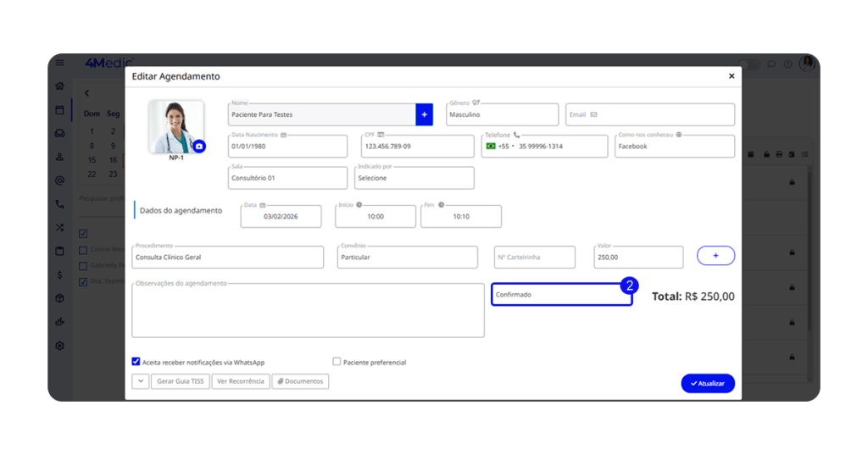
Task: Open the Convênio dropdown showing Particular
Action: point(407,258)
